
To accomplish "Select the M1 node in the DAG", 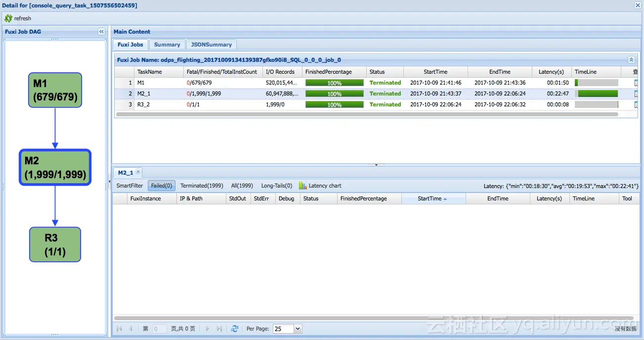I will [55, 90].
